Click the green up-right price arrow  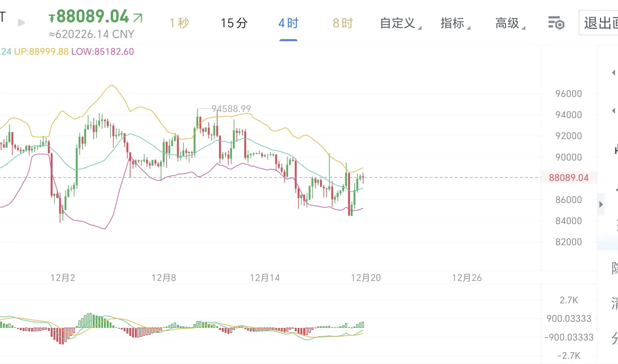tap(138, 17)
